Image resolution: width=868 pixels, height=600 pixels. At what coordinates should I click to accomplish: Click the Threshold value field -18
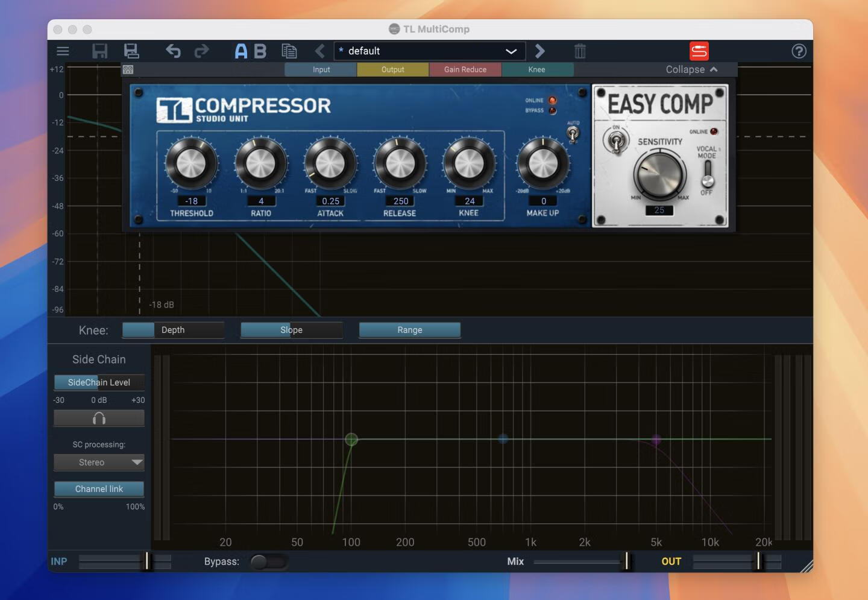tap(192, 201)
